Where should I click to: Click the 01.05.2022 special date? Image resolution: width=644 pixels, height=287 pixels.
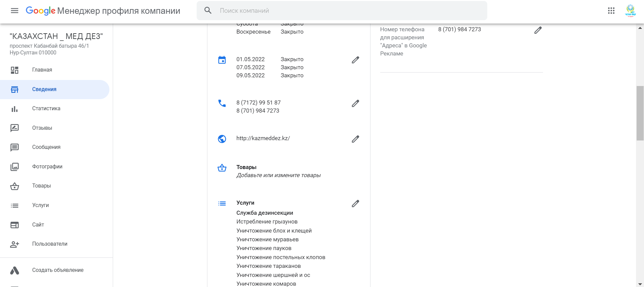coord(250,59)
